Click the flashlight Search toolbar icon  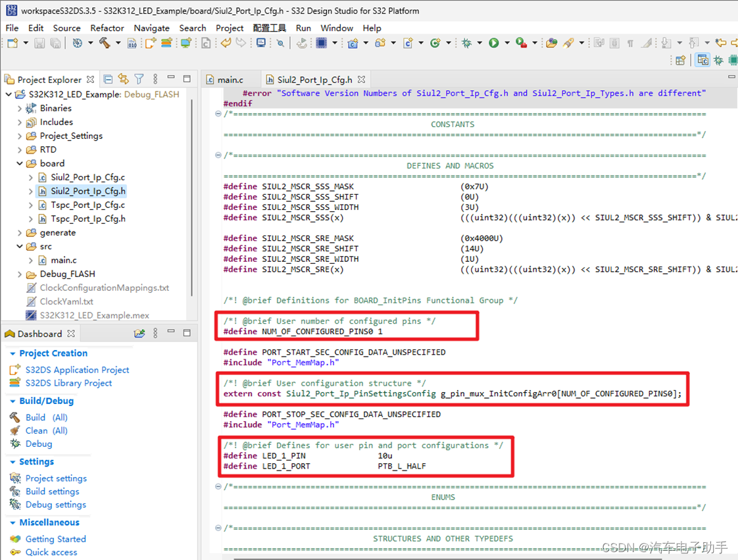(x=568, y=43)
